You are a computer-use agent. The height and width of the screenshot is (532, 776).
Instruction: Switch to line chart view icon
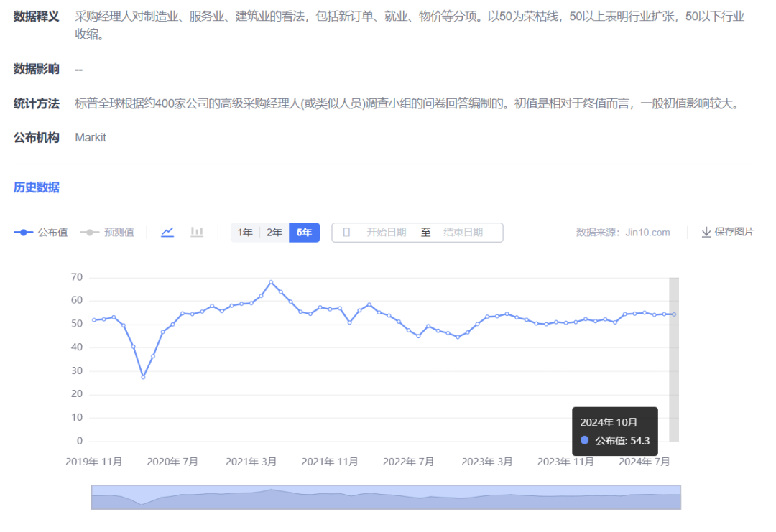167,232
